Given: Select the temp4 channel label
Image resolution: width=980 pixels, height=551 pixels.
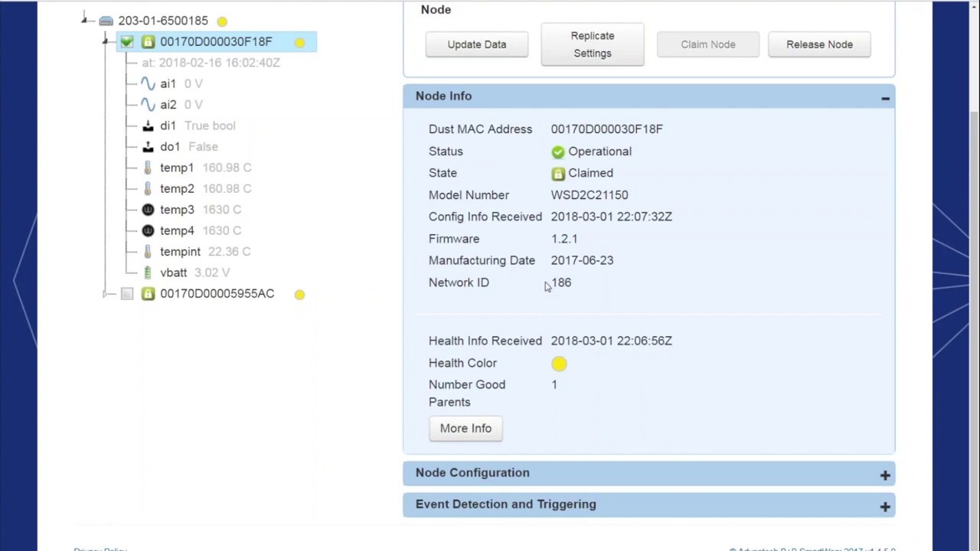Looking at the screenshot, I should tap(177, 230).
